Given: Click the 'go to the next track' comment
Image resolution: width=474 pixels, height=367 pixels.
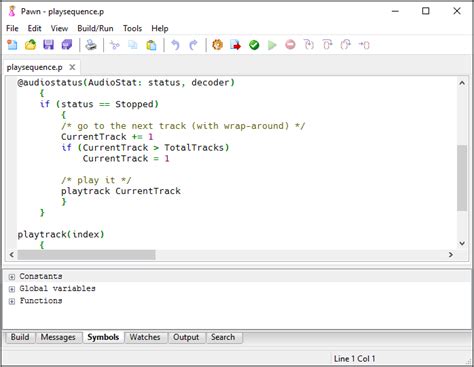Looking at the screenshot, I should [183, 126].
